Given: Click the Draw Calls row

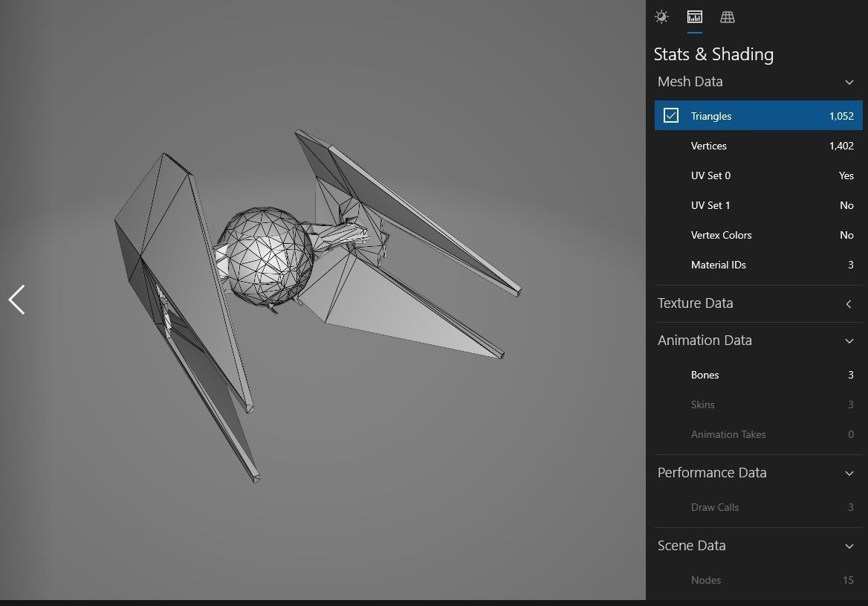Looking at the screenshot, I should pyautogui.click(x=759, y=507).
